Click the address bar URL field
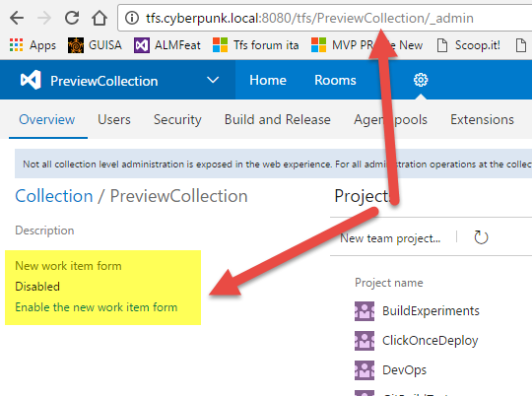The width and height of the screenshot is (532, 396). [325, 18]
